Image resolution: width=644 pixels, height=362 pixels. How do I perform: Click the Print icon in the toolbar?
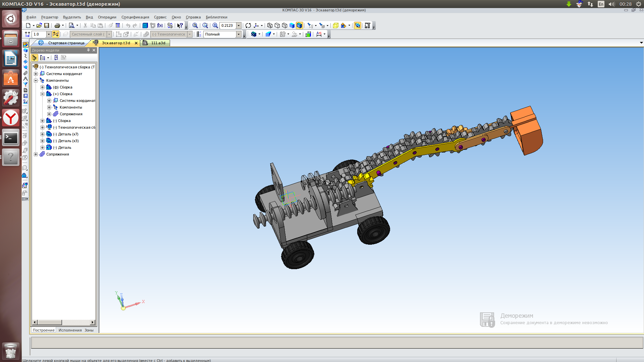[57, 25]
